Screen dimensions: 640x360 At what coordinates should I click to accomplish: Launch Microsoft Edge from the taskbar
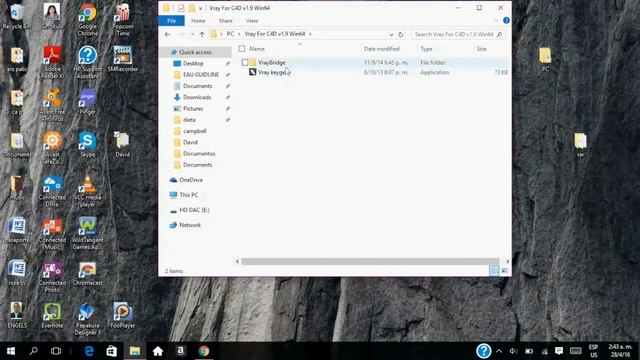[x=89, y=351]
